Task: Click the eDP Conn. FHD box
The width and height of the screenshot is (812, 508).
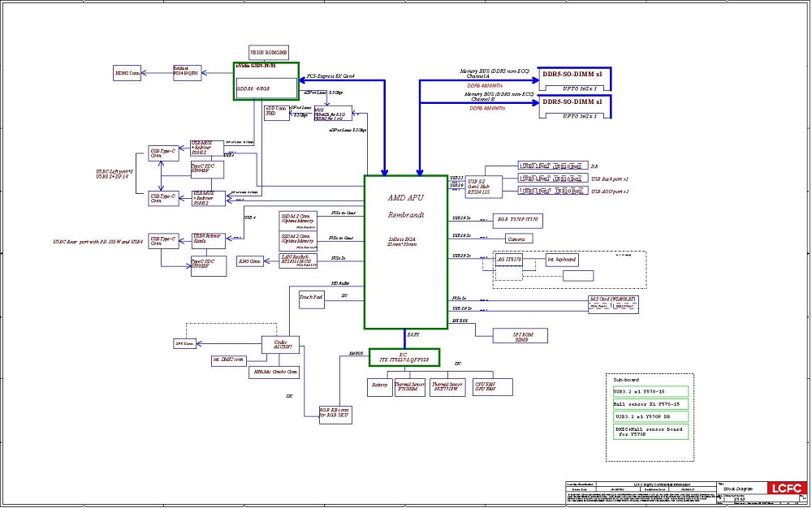Action: pyautogui.click(x=276, y=112)
